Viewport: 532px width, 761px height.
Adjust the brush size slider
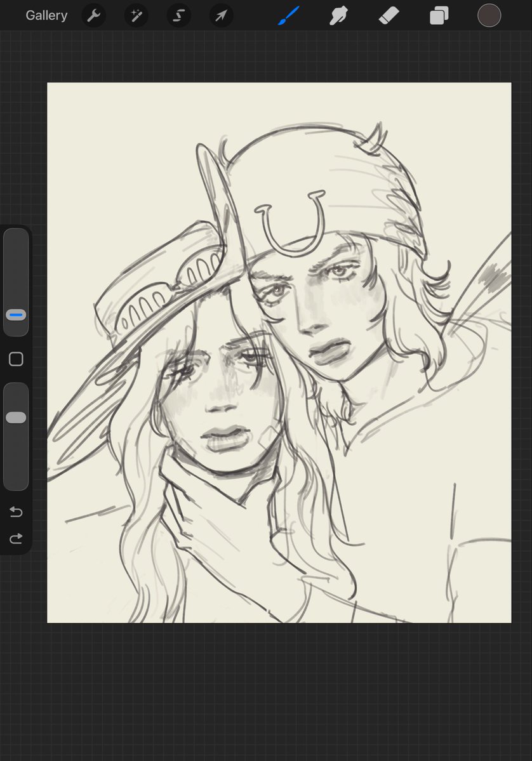click(16, 282)
